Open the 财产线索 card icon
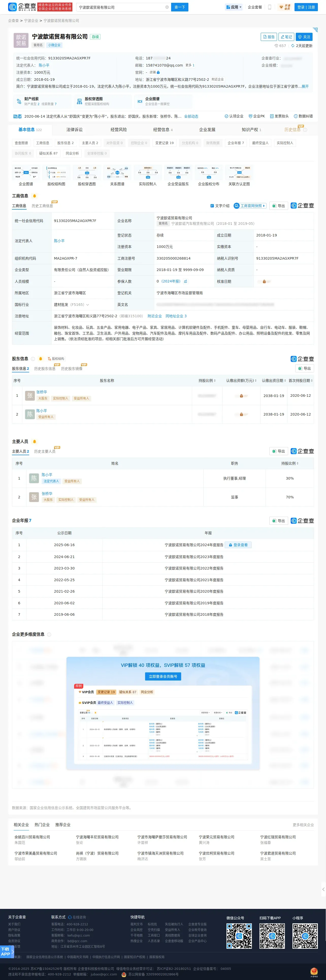Image resolution: width=326 pixels, height=980 pixels. (x=19, y=101)
